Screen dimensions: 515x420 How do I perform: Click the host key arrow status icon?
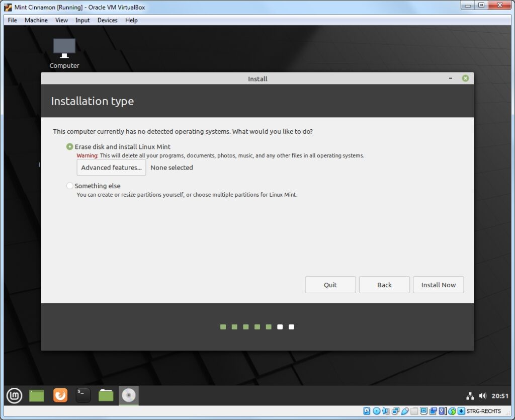tap(461, 411)
